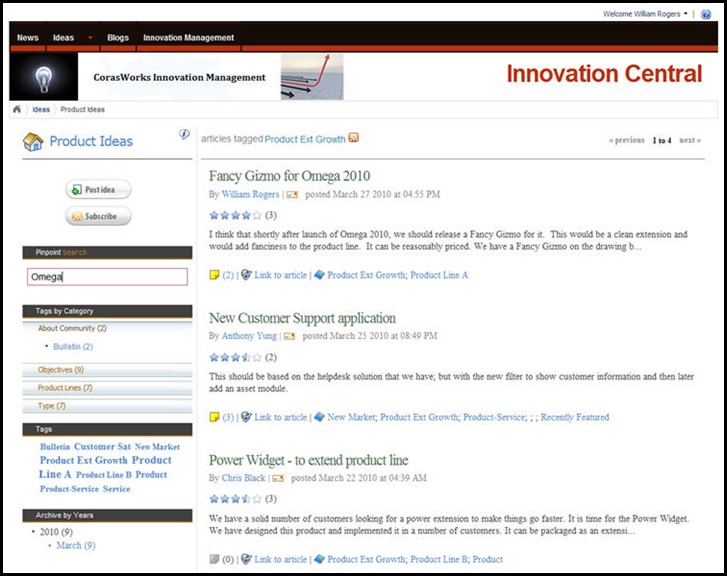Viewport: 727px width, 576px height.
Task: Click the info icon next to Product Ideas
Action: [184, 134]
